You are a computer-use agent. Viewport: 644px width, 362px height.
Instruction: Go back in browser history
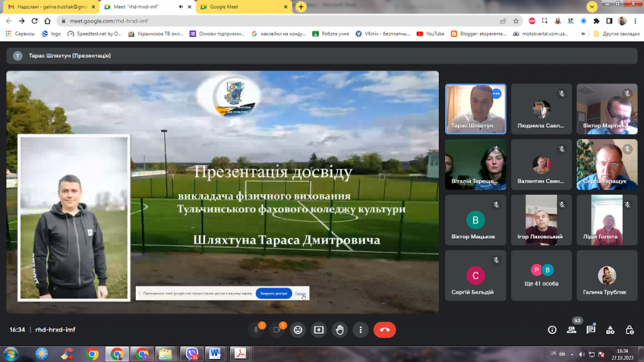click(x=9, y=21)
